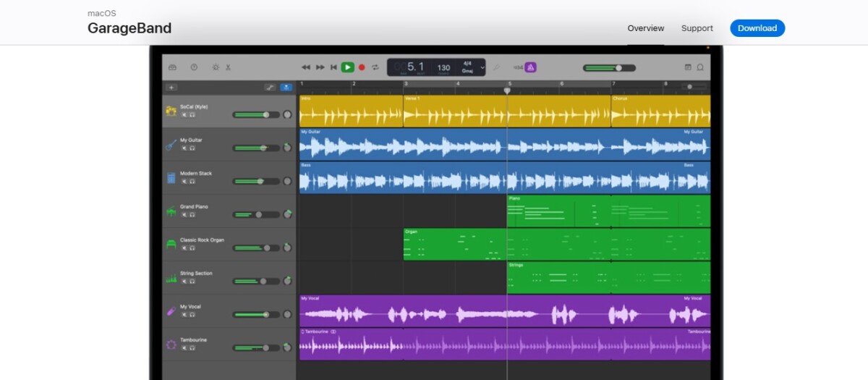
Task: Toggle the track automation button
Action: click(271, 87)
